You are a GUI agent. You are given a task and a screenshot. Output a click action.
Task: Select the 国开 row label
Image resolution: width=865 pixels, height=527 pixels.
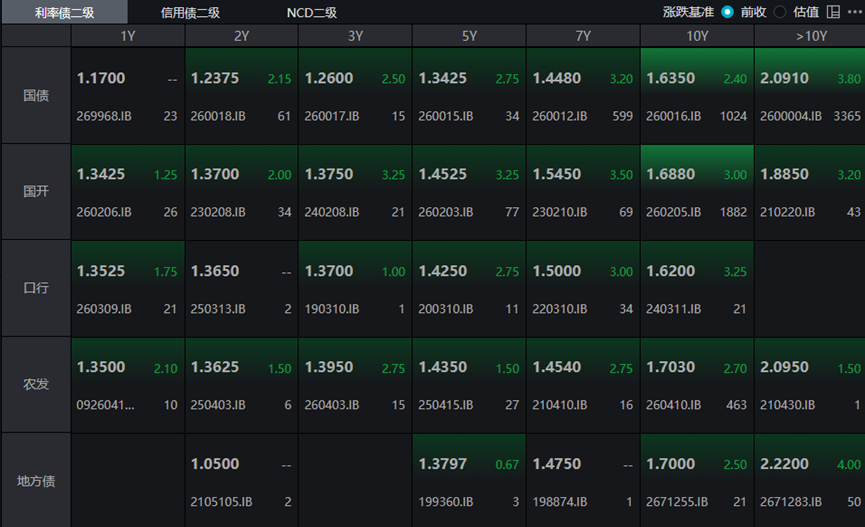tap(36, 191)
